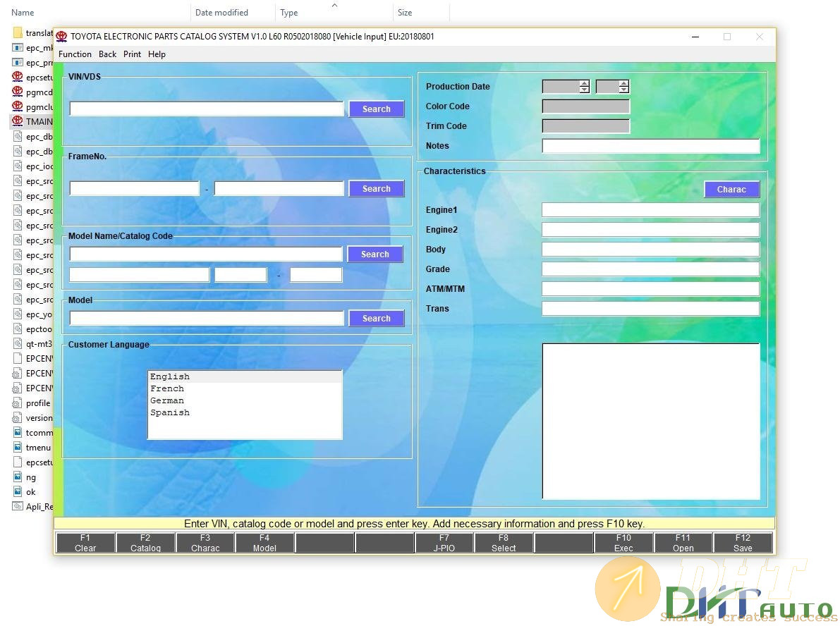
Task: Click the F4 Model function key button
Action: (x=264, y=542)
